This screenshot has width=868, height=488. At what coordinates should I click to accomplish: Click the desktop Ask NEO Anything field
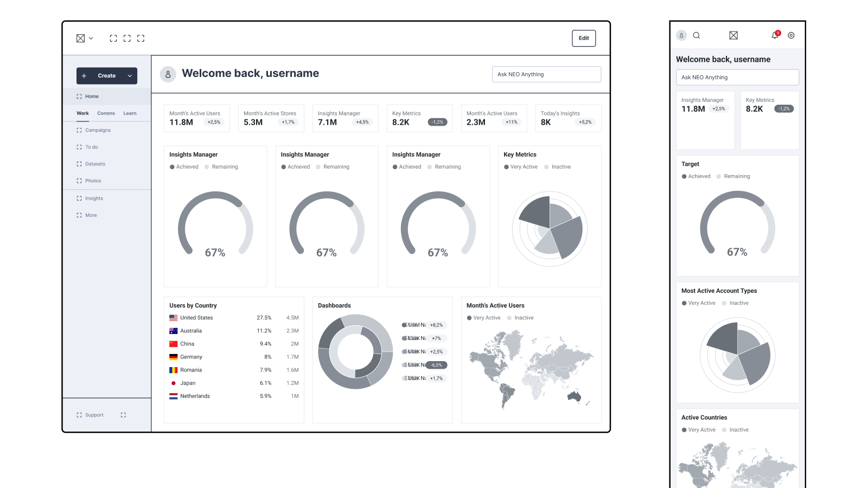(546, 74)
